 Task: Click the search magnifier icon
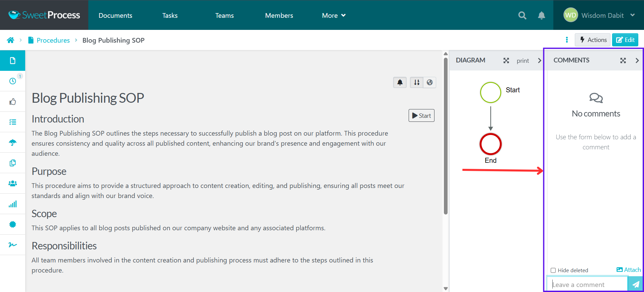(x=522, y=15)
